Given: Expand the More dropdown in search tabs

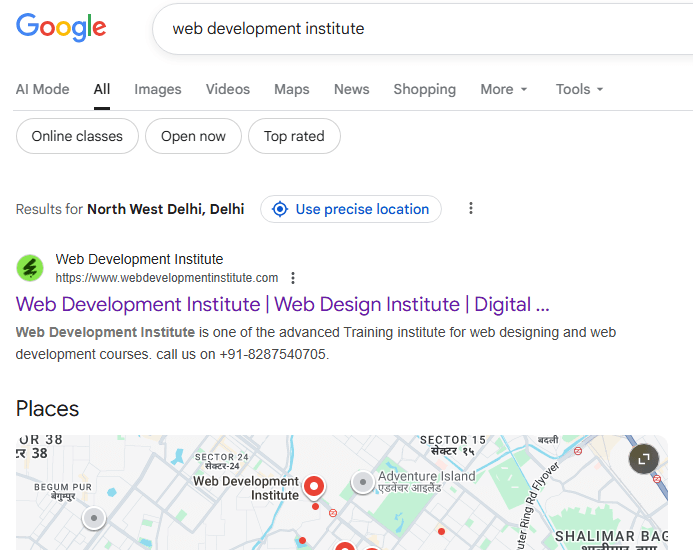Looking at the screenshot, I should pyautogui.click(x=503, y=89).
